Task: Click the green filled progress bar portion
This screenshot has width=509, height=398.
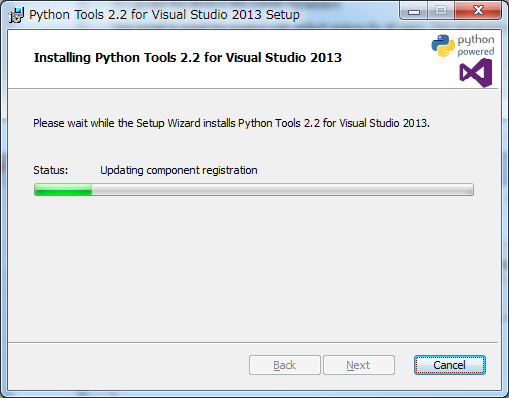Action: (x=63, y=189)
